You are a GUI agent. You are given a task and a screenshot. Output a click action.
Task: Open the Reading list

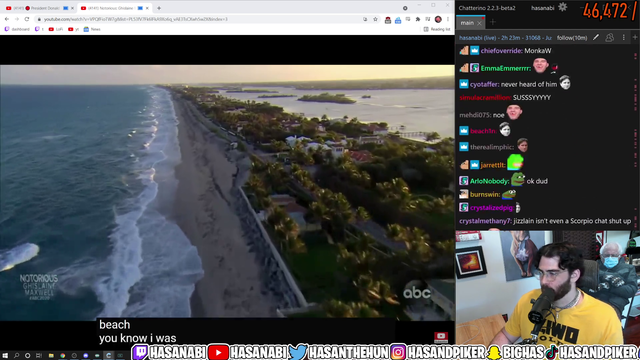pos(437,29)
